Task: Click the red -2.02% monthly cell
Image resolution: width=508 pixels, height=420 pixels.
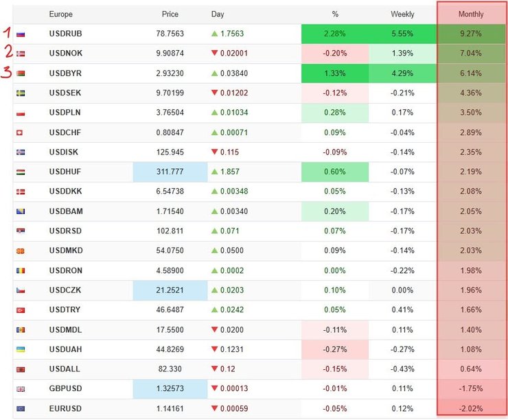Action: tap(471, 408)
